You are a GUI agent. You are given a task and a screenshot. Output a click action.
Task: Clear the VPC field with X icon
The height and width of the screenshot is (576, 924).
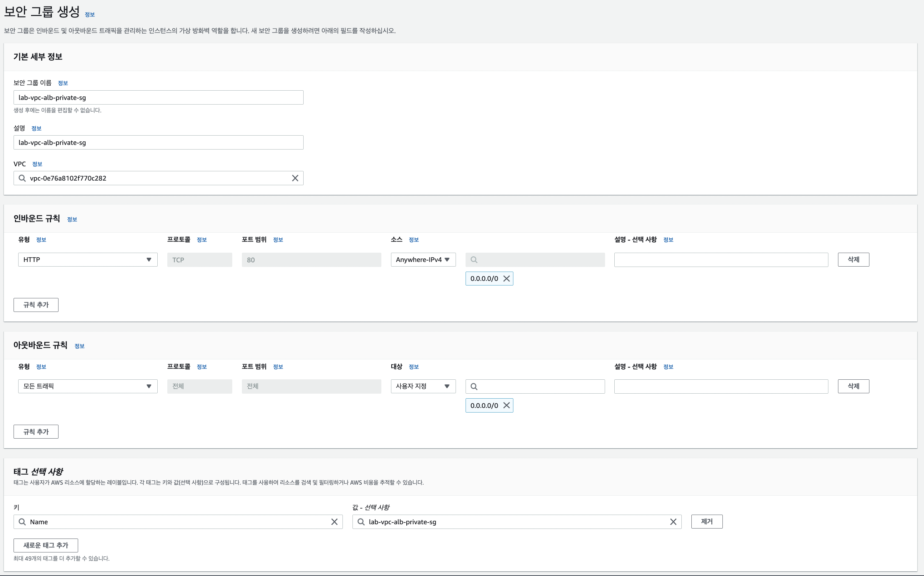pos(295,178)
